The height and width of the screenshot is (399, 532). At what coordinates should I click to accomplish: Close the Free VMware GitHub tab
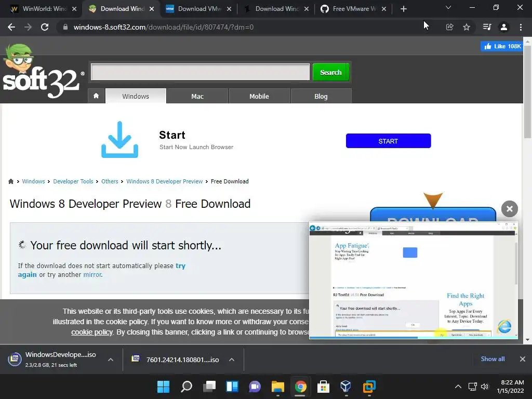[x=384, y=9]
